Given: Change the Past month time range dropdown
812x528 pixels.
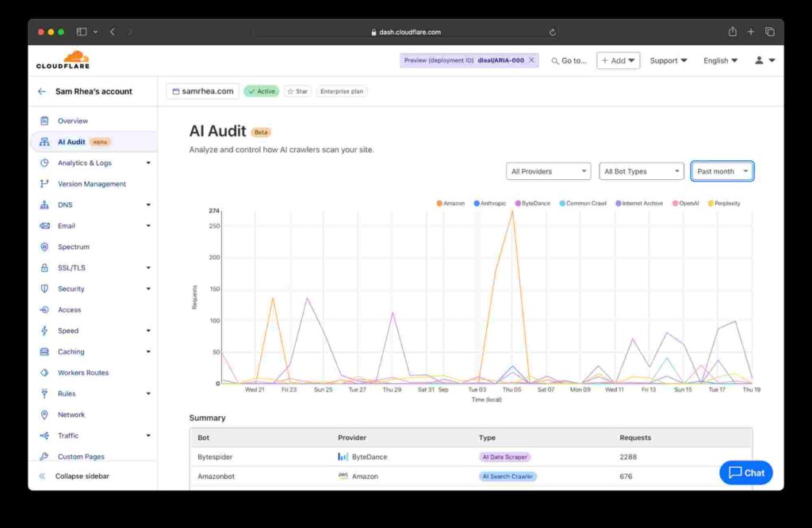Looking at the screenshot, I should tap(722, 170).
